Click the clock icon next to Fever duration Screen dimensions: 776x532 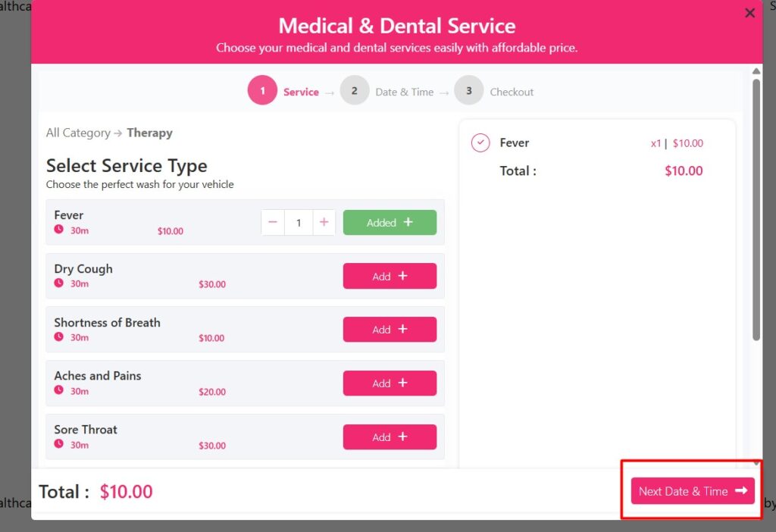(59, 230)
